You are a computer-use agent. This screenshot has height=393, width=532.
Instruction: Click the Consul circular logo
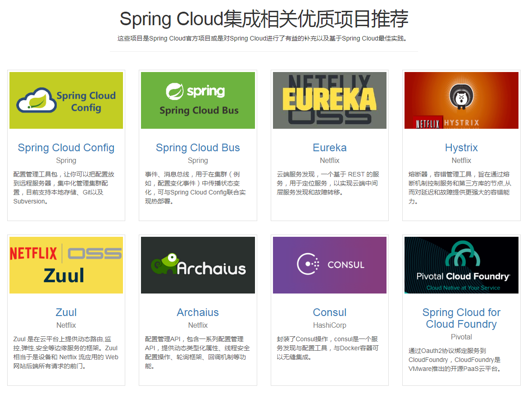(307, 264)
